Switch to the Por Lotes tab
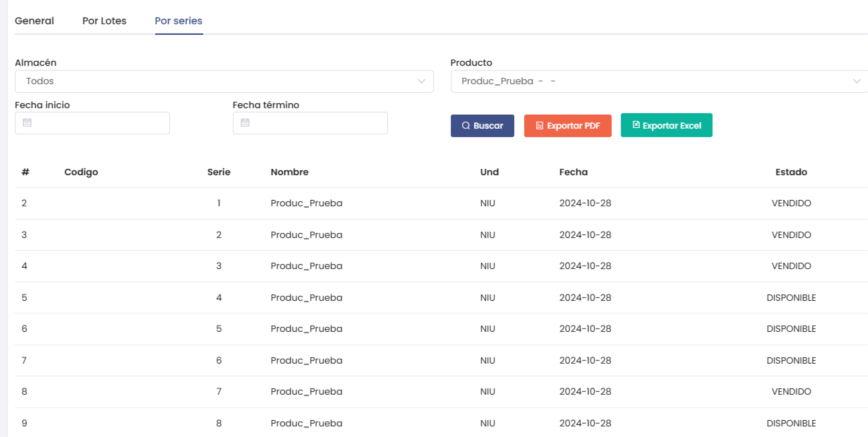This screenshot has width=868, height=437. pyautogui.click(x=104, y=21)
